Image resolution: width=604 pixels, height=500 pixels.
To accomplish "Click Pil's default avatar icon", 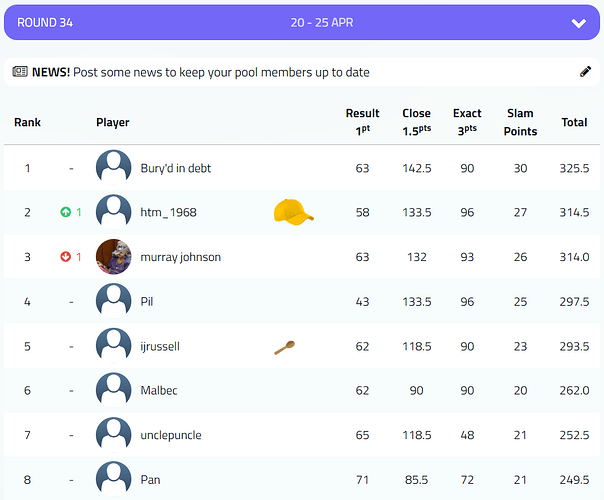I will (x=113, y=301).
